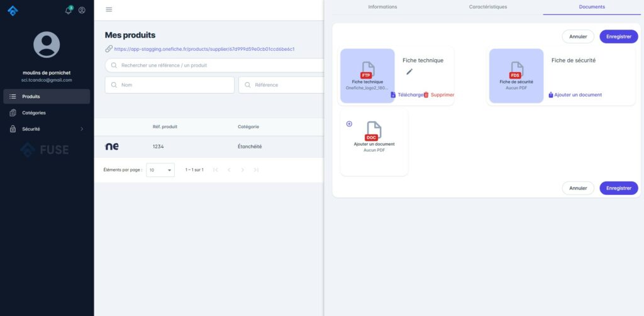
Task: Switch to the Caractéristiques tab
Action: coord(487,7)
